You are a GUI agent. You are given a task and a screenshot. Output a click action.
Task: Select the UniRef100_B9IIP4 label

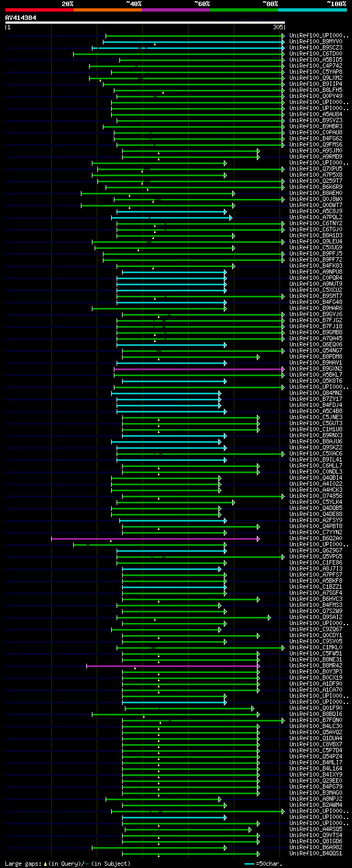click(316, 84)
